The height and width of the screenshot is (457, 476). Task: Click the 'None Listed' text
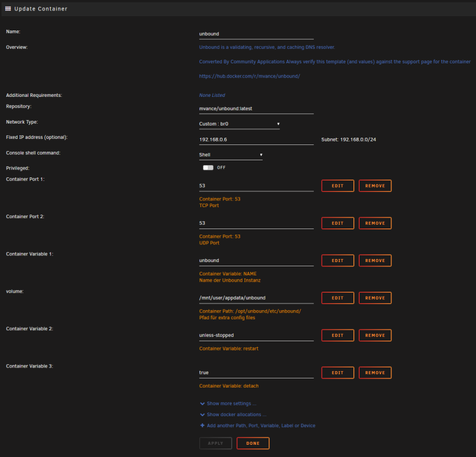click(212, 95)
